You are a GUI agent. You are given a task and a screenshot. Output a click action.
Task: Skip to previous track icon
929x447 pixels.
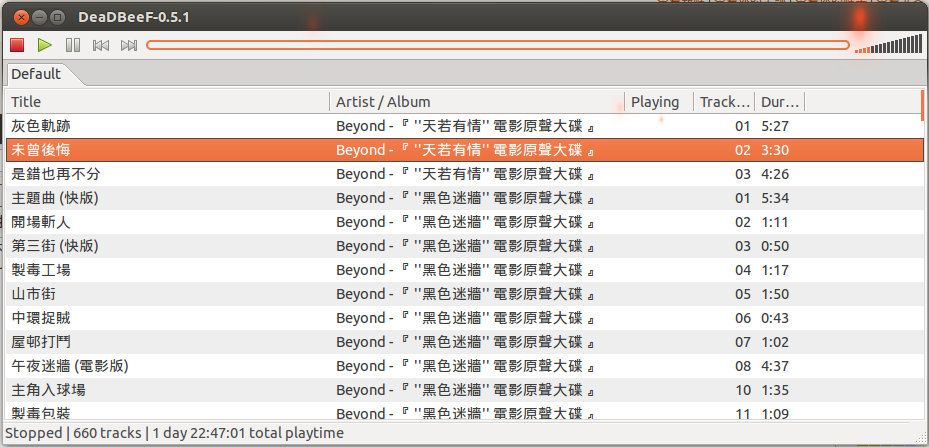click(101, 45)
